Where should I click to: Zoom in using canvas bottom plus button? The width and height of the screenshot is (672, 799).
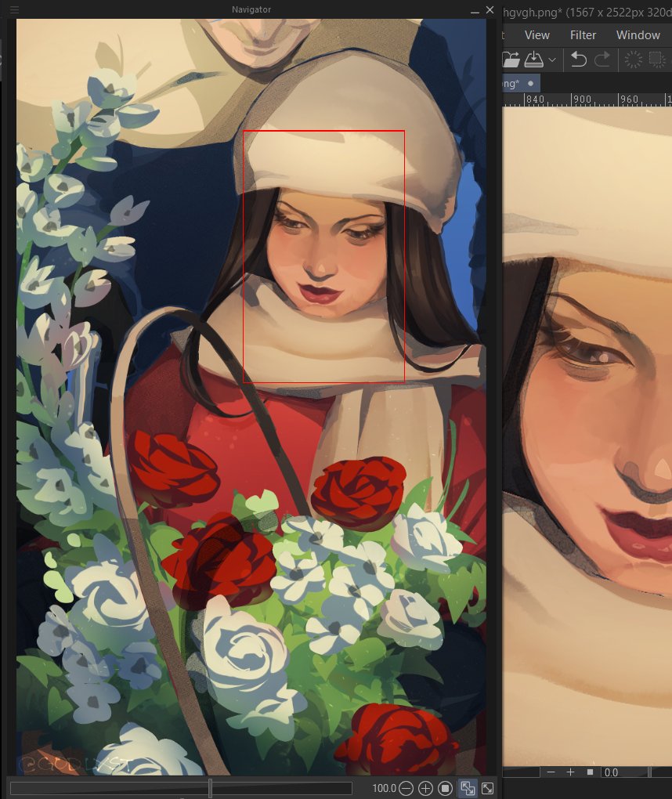[570, 772]
